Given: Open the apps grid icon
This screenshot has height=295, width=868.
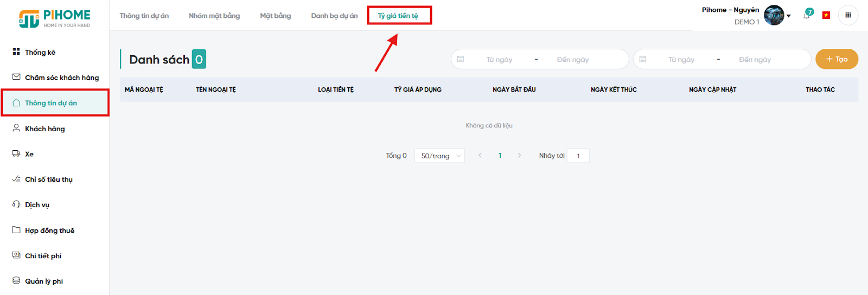Looking at the screenshot, I should [x=848, y=15].
